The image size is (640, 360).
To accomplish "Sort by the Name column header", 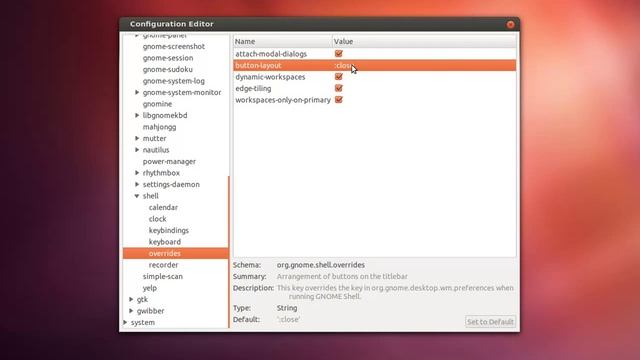I will tap(283, 41).
